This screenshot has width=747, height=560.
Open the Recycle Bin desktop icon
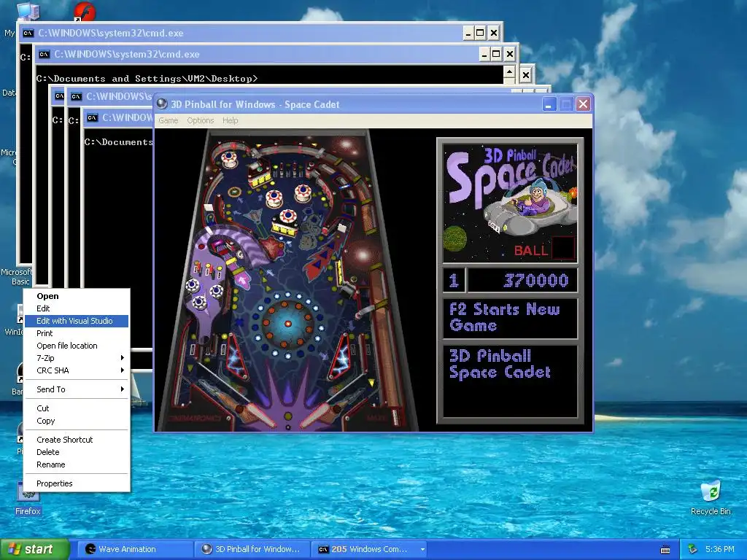(711, 497)
